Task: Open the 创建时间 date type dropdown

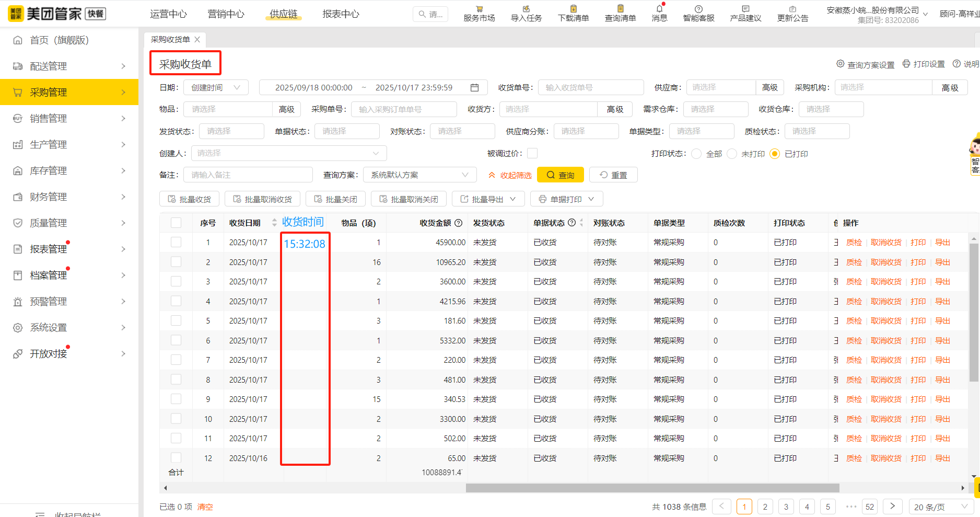Action: (x=216, y=87)
